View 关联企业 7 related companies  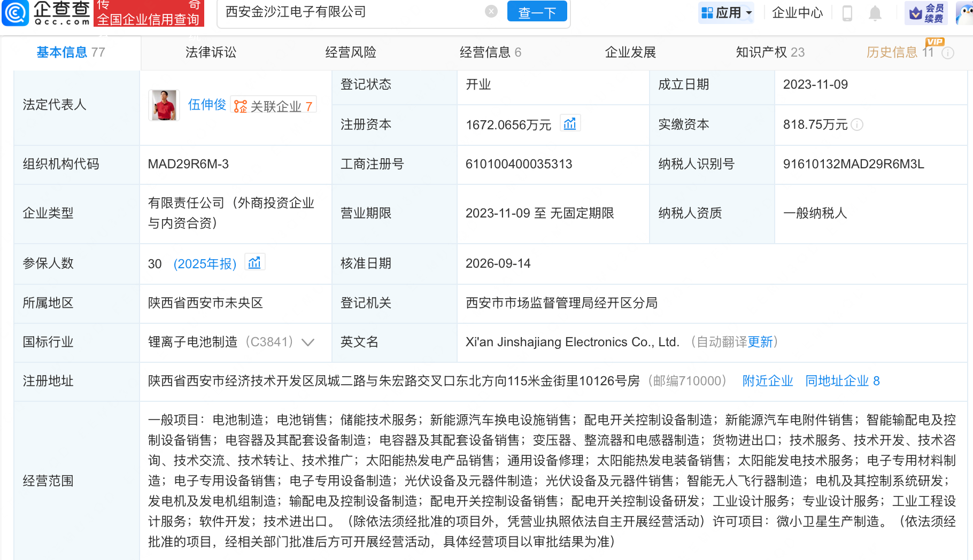click(273, 106)
